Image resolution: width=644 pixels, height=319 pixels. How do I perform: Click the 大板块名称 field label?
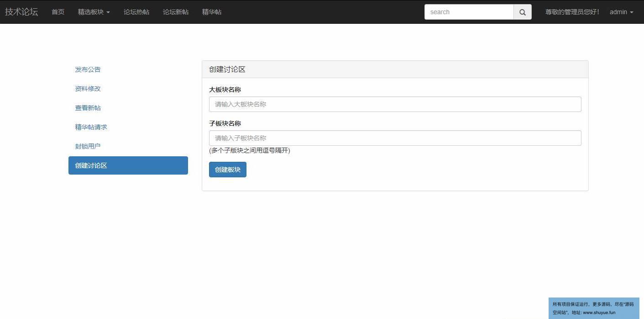click(225, 90)
